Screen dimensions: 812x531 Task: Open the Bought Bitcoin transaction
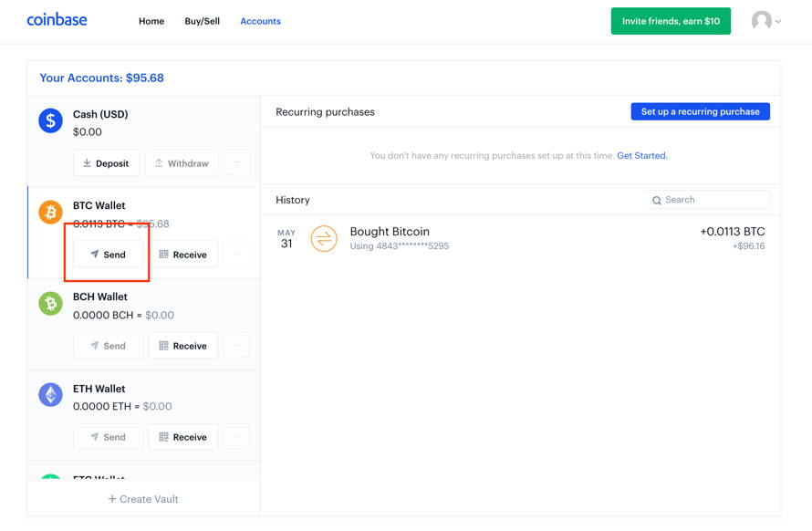tap(521, 238)
